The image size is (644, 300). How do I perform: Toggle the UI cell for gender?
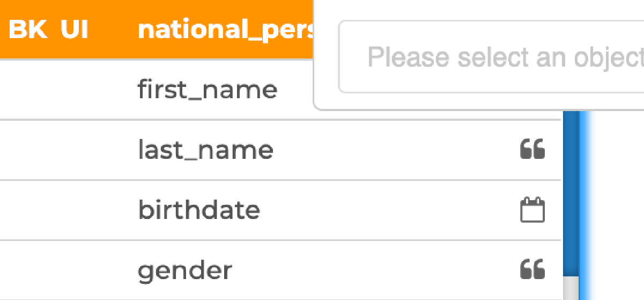click(x=74, y=270)
